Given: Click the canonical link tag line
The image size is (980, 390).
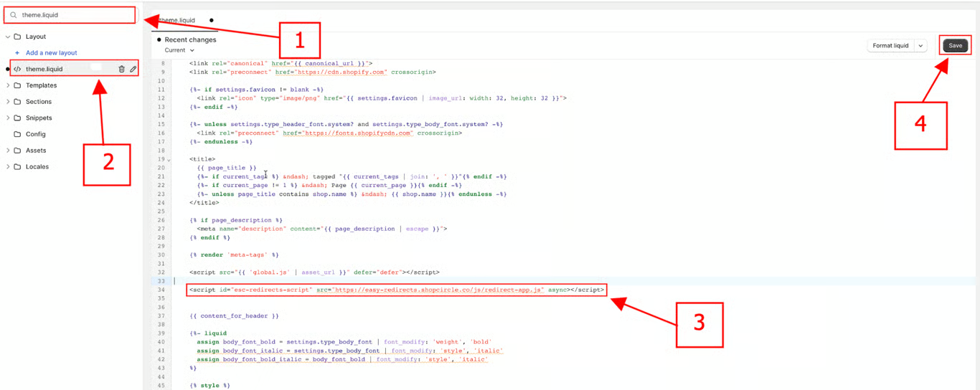Looking at the screenshot, I should 281,63.
